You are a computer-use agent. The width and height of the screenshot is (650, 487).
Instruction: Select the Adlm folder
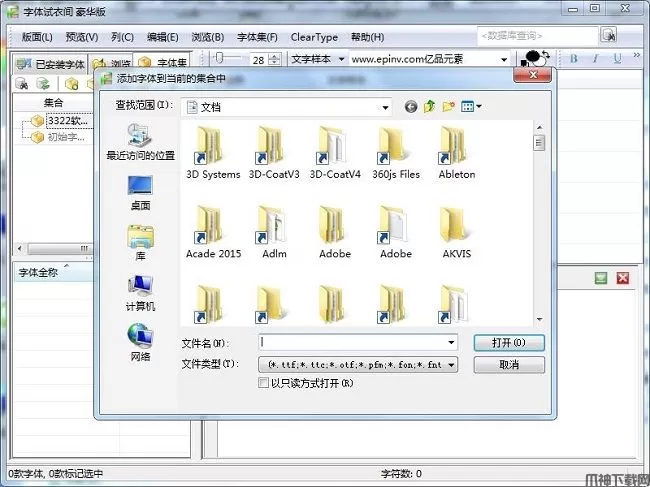(x=274, y=233)
